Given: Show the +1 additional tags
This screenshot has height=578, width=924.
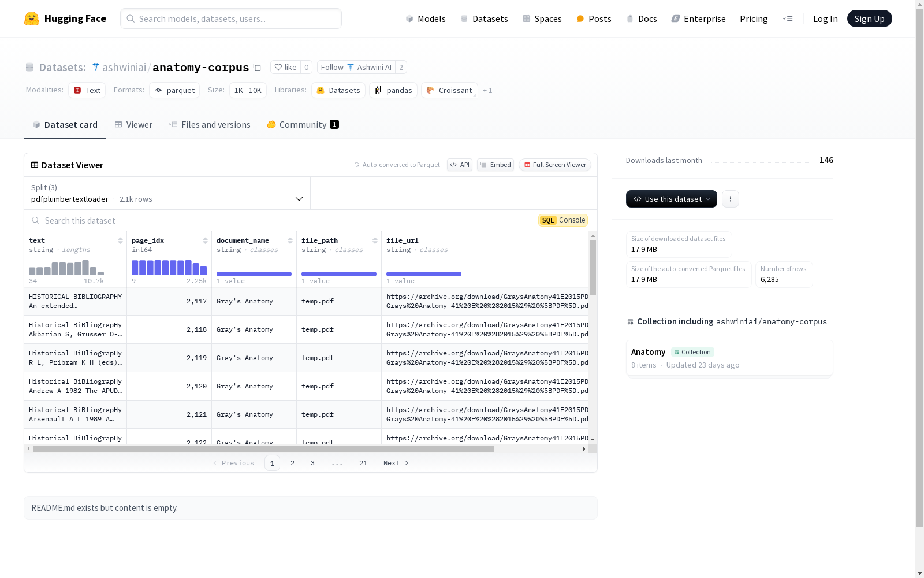Looking at the screenshot, I should coord(487,90).
